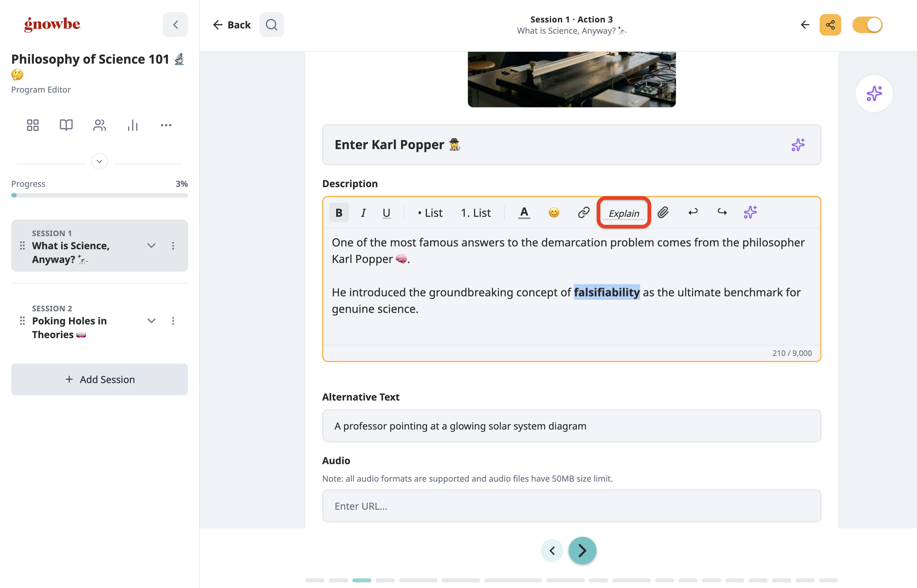Open the dashboard grid icon
The image size is (917, 588).
click(33, 125)
